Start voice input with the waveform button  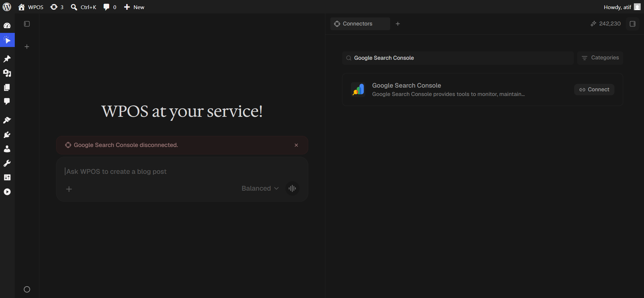coord(292,188)
